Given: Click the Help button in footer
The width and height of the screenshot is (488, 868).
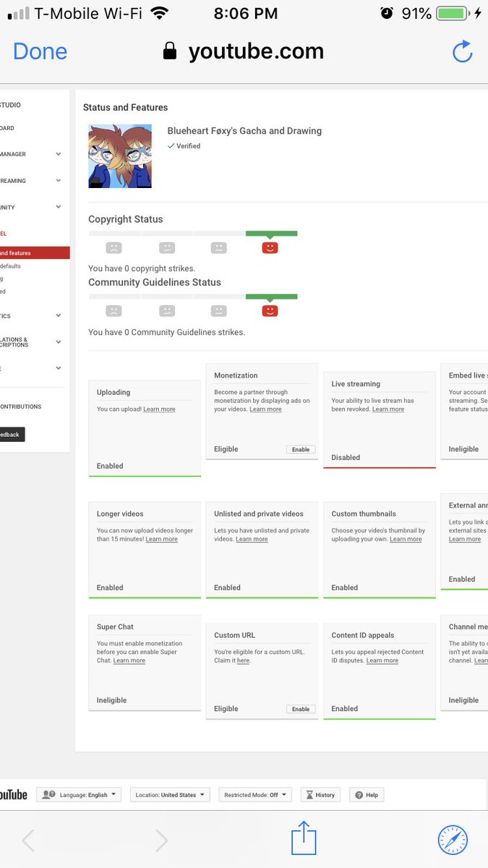Looking at the screenshot, I should tap(367, 795).
